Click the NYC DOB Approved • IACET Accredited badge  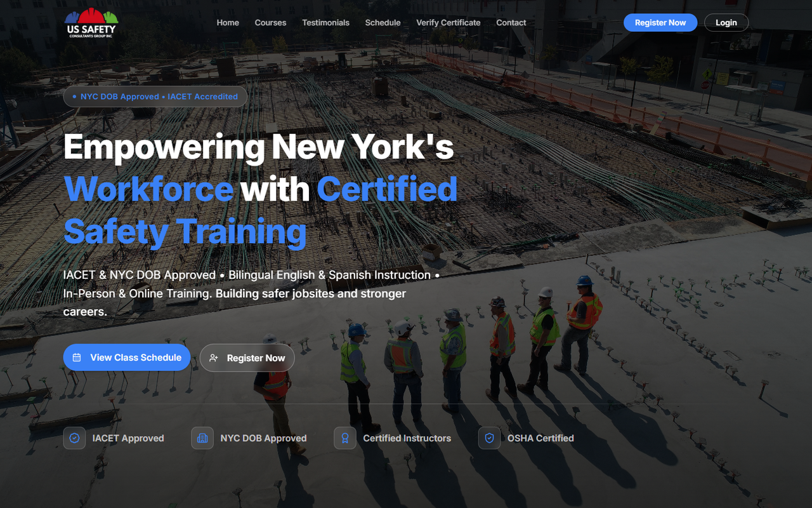click(x=155, y=97)
